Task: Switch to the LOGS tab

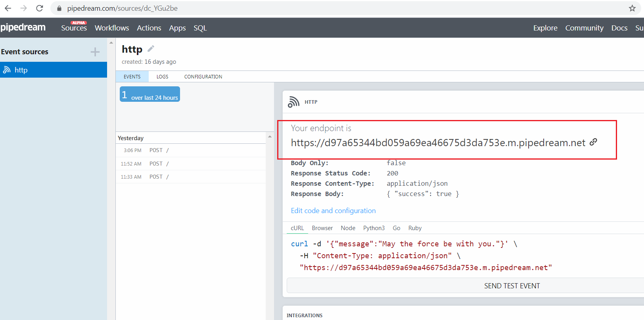Action: pyautogui.click(x=162, y=76)
